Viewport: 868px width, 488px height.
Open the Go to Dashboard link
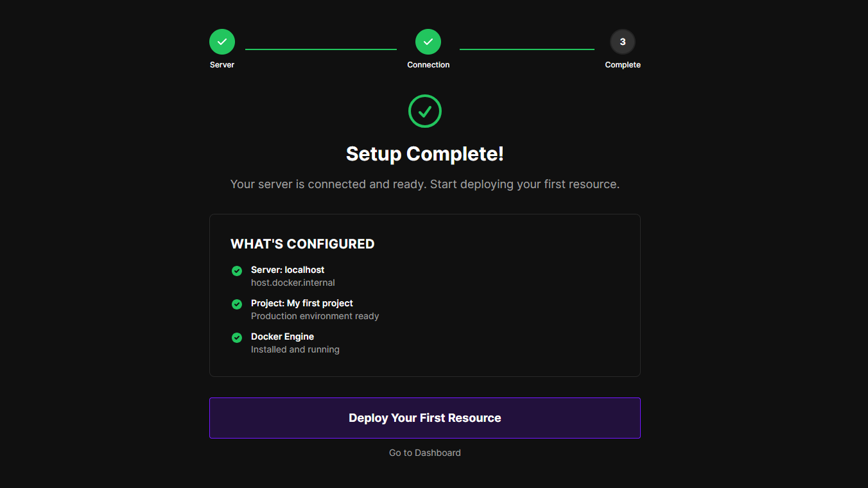point(425,453)
